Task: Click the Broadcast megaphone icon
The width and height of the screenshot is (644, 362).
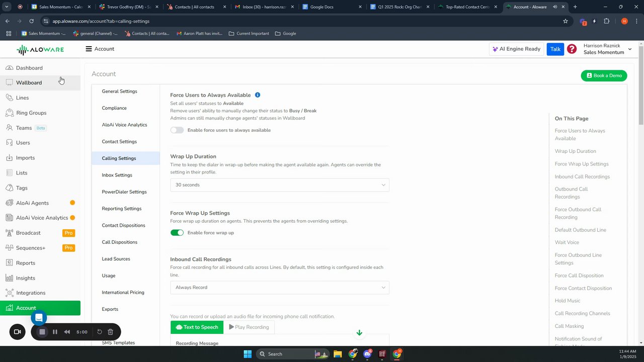Action: coord(9,233)
